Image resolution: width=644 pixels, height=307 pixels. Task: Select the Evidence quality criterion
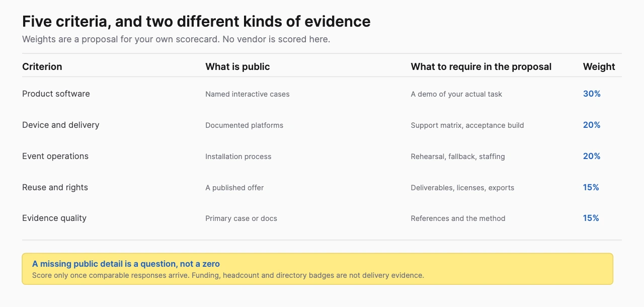coord(54,218)
